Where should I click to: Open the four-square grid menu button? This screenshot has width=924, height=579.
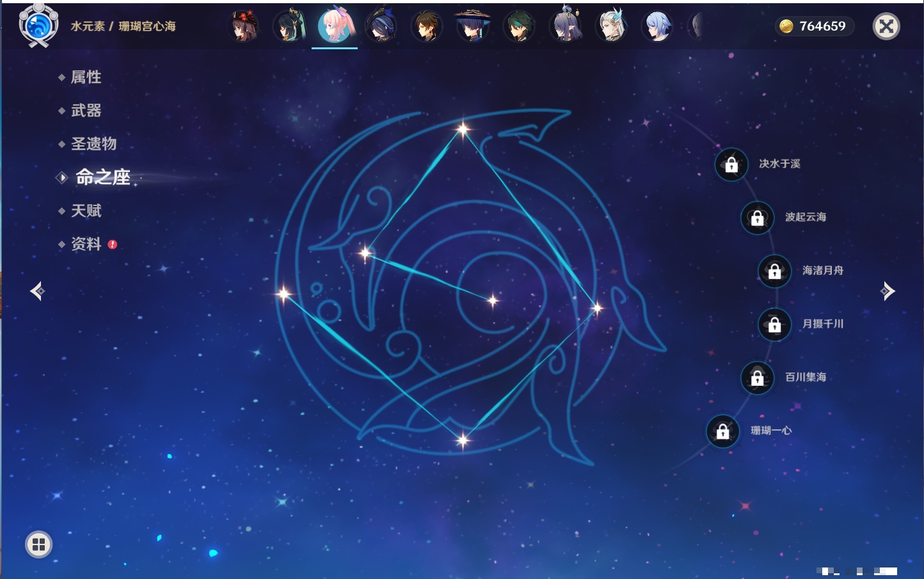coord(38,544)
